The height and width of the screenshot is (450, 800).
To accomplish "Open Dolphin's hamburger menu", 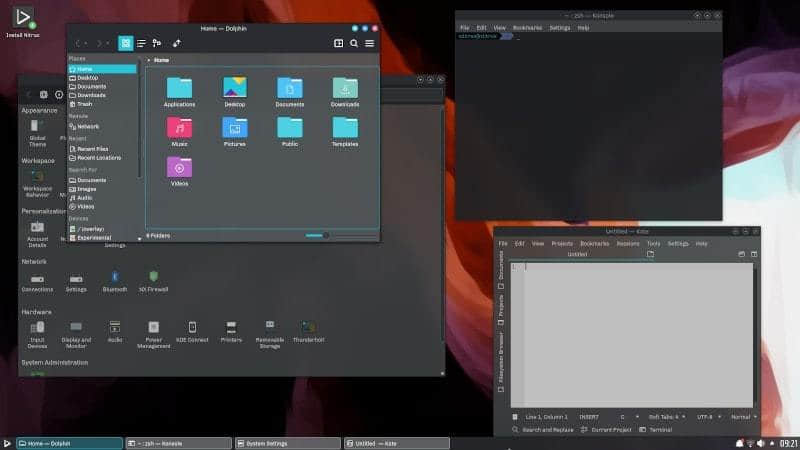I will [x=369, y=43].
